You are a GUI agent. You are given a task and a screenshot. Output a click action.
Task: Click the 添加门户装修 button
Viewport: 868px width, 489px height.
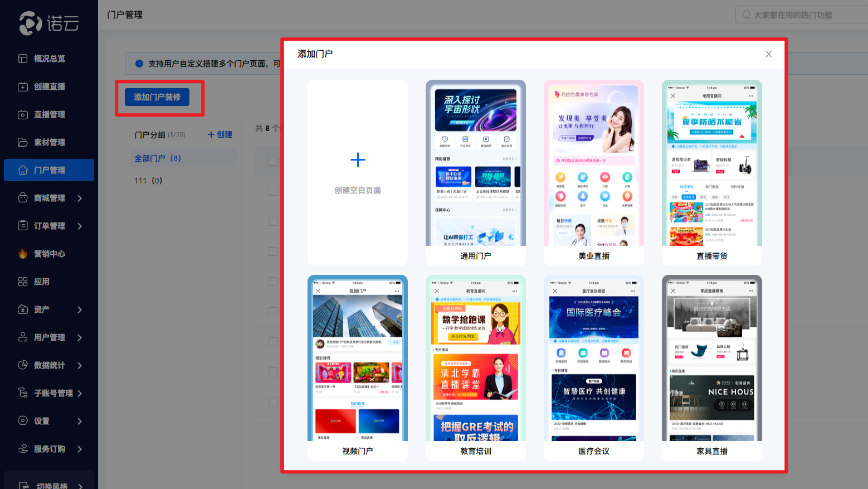(157, 97)
